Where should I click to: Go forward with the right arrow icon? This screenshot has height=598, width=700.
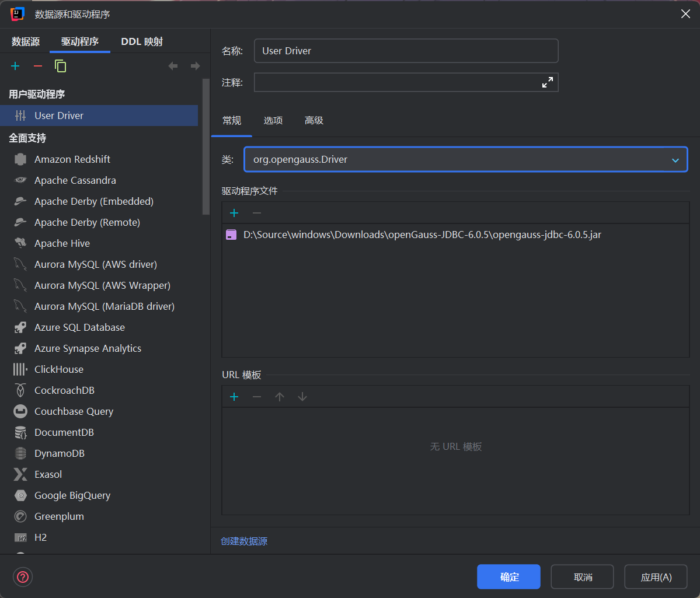[195, 66]
